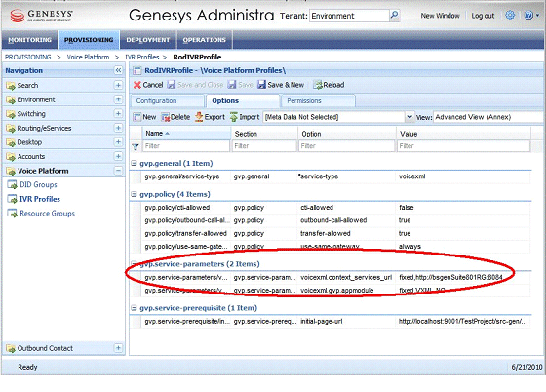Expand the Desktop navigation section
546x392 pixels.
tap(118, 142)
